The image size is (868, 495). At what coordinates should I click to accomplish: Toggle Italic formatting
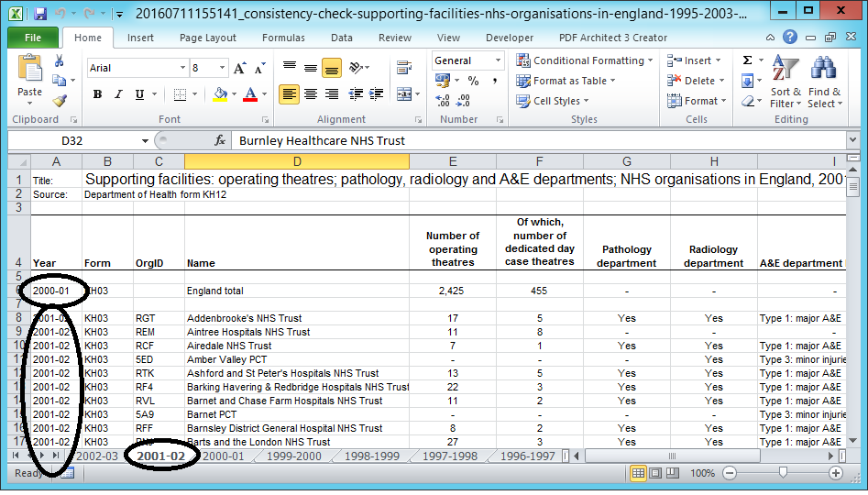coord(118,94)
